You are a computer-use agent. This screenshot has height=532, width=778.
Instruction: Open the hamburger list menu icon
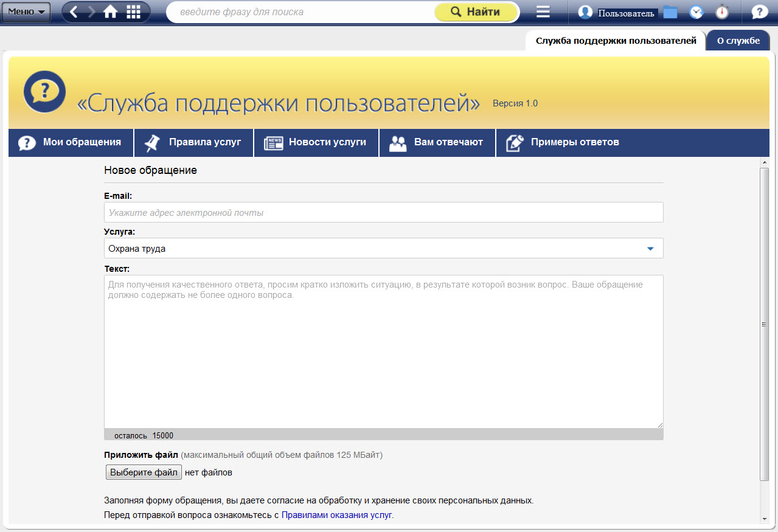pyautogui.click(x=543, y=12)
